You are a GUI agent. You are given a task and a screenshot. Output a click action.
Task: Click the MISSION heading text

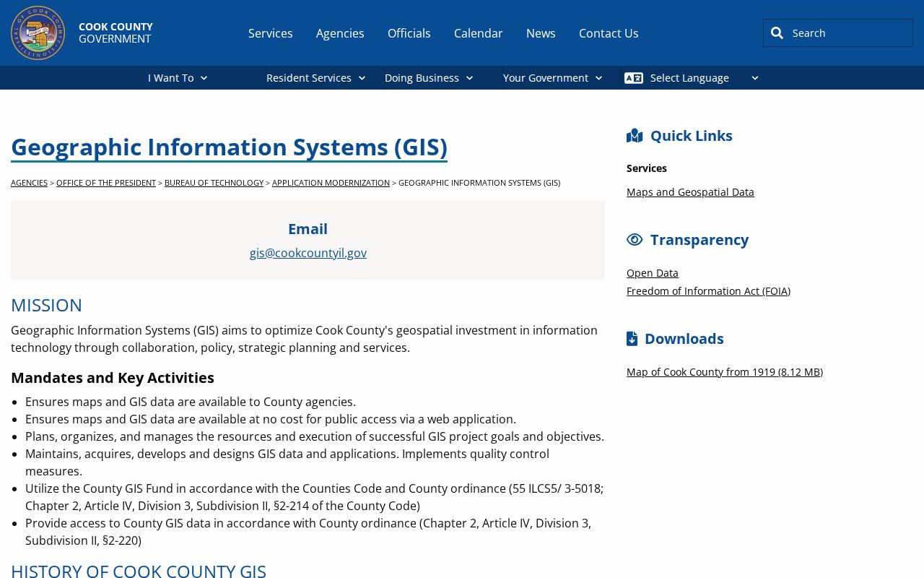point(46,305)
